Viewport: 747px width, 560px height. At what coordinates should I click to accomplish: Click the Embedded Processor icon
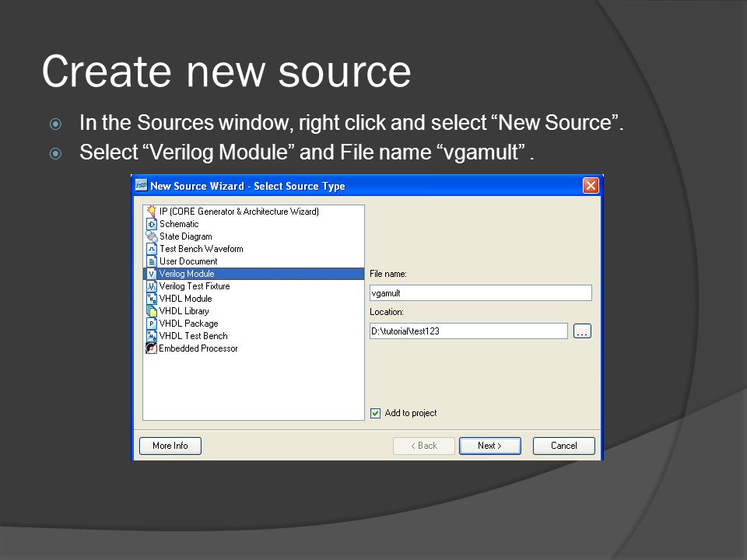point(152,348)
